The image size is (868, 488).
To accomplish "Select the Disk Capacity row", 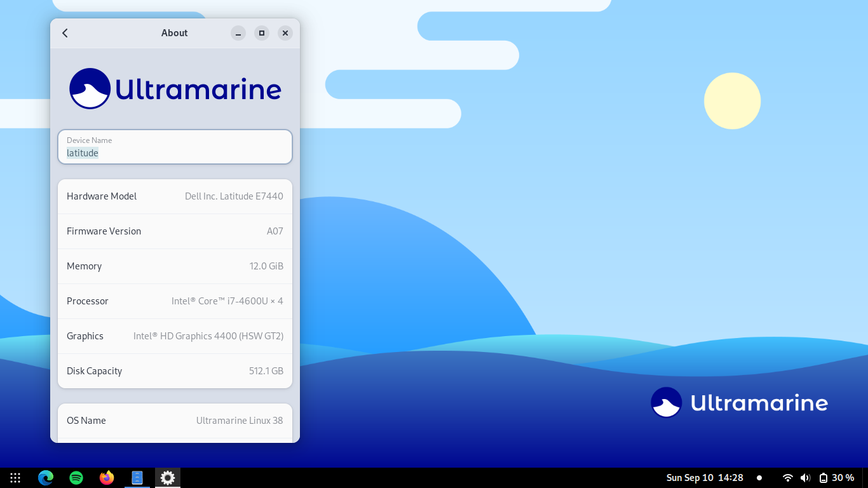I will click(175, 371).
